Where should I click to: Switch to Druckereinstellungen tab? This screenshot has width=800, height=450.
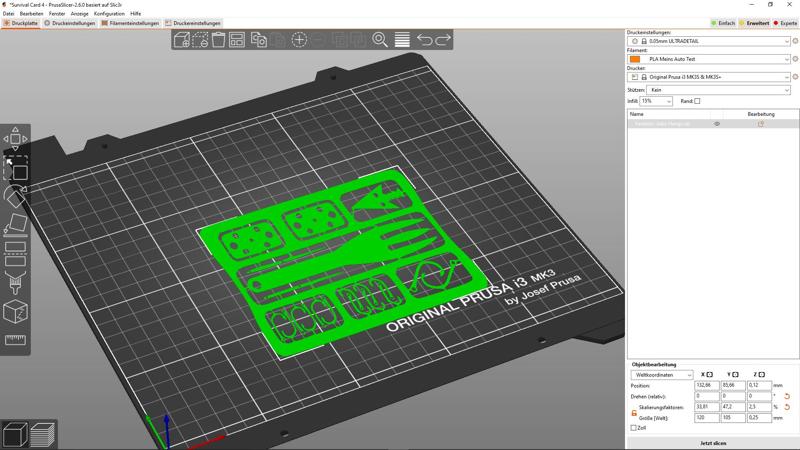pos(193,23)
